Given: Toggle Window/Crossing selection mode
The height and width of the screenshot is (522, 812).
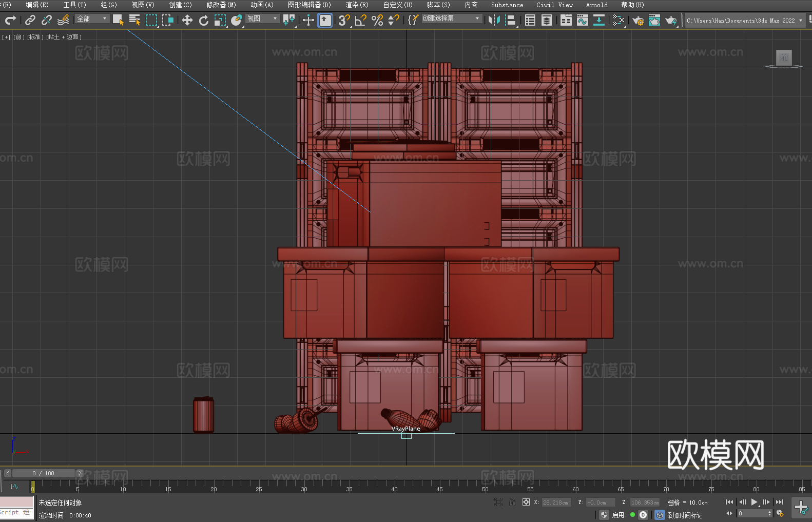Looking at the screenshot, I should click(x=167, y=20).
